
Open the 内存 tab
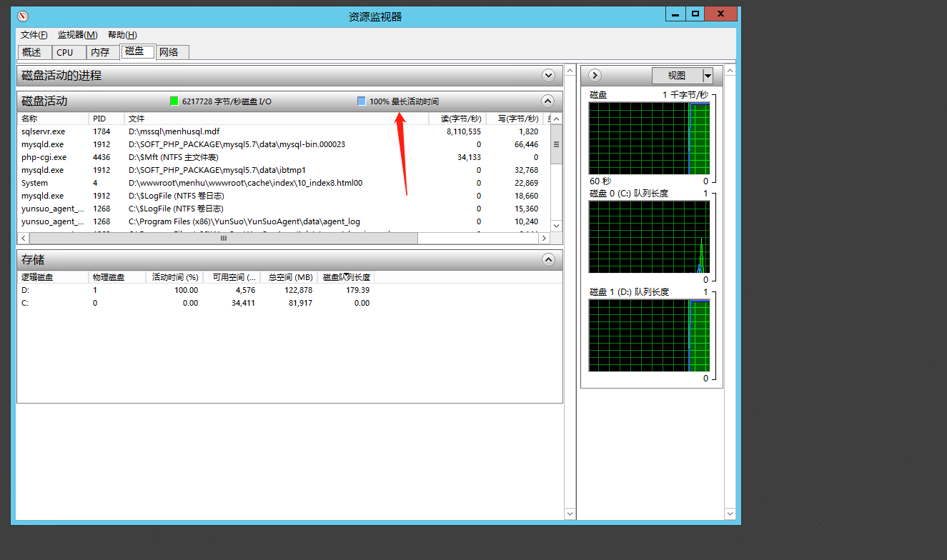[x=100, y=52]
